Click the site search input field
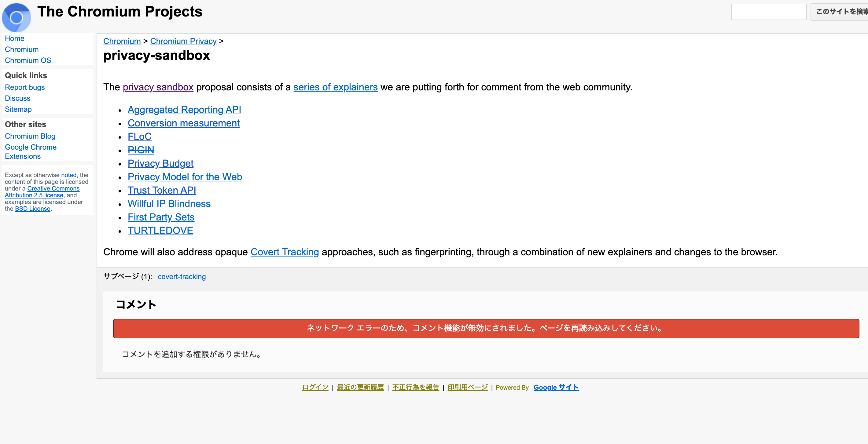The height and width of the screenshot is (444, 868). click(x=768, y=12)
